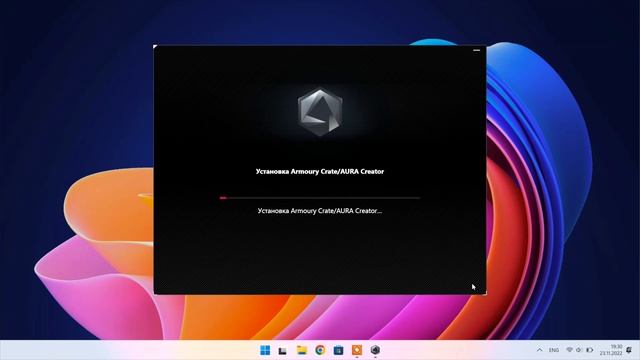640x360 pixels.
Task: Open the notifications bell icon
Action: [x=629, y=350]
